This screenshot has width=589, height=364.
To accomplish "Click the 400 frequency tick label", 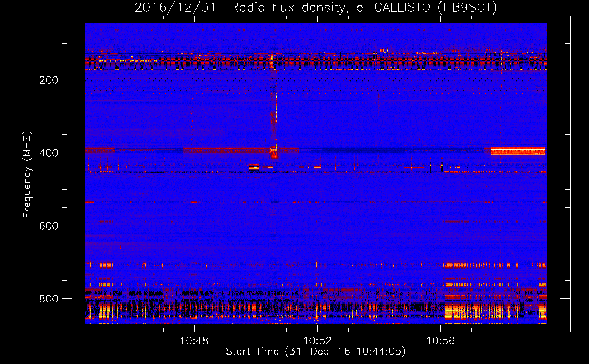I will coord(49,153).
